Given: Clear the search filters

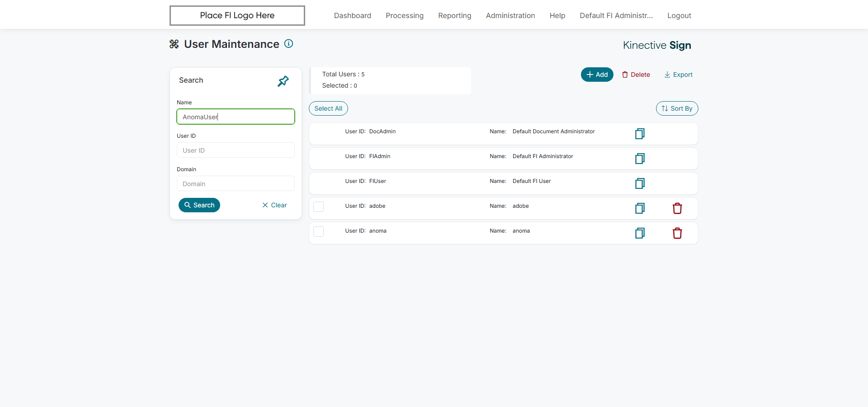Looking at the screenshot, I should click(x=274, y=205).
